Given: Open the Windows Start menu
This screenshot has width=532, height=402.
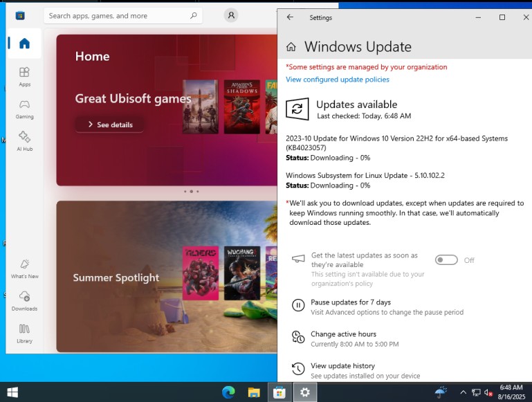Looking at the screenshot, I should click(12, 392).
